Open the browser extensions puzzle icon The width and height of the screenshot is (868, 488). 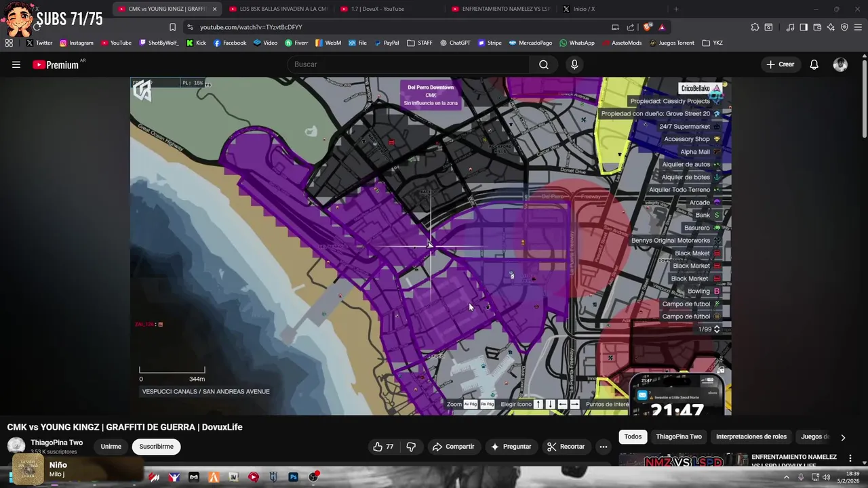tap(755, 27)
